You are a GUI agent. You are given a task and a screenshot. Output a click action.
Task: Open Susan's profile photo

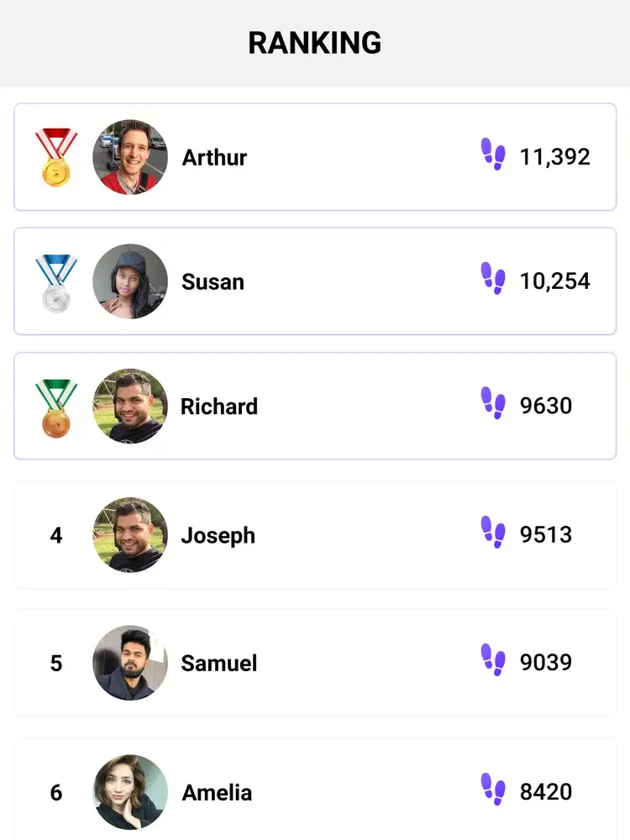click(130, 281)
